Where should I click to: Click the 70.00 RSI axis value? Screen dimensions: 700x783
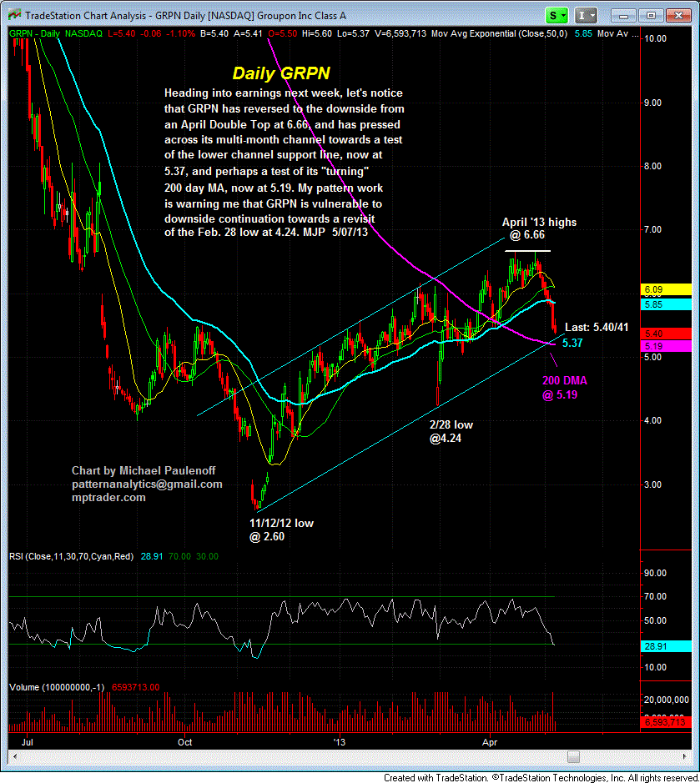(655, 596)
